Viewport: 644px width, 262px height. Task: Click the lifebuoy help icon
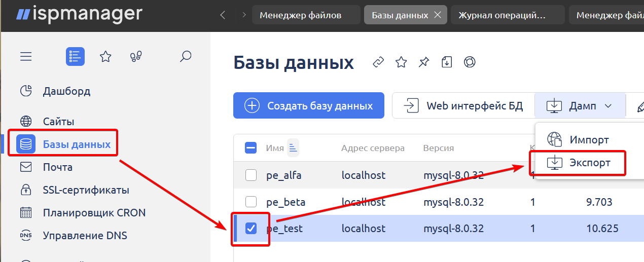[470, 62]
